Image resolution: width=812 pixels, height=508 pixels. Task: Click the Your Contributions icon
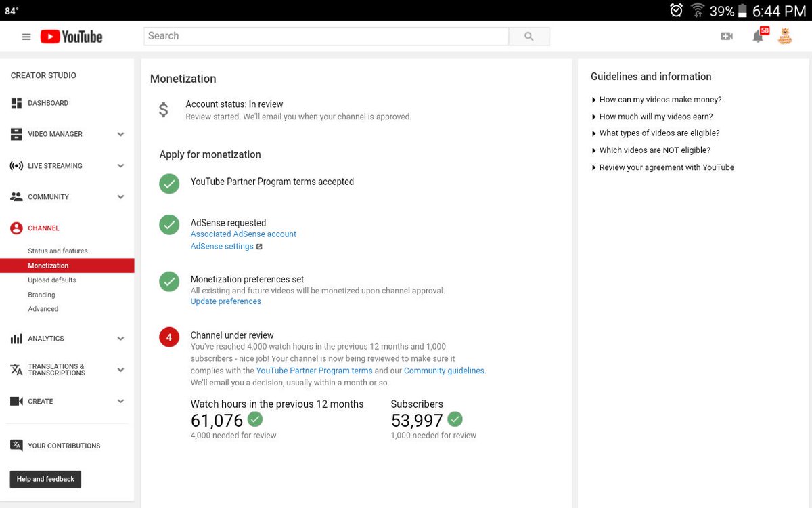(16, 446)
